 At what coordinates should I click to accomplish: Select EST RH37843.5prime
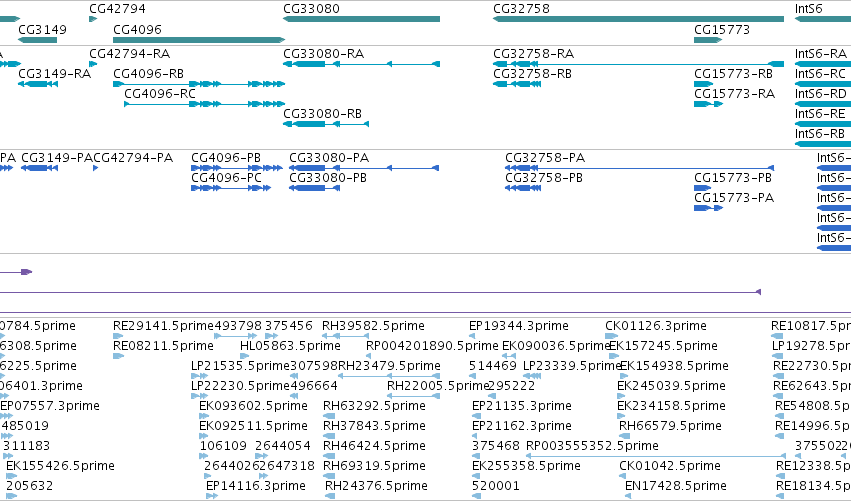pos(328,436)
